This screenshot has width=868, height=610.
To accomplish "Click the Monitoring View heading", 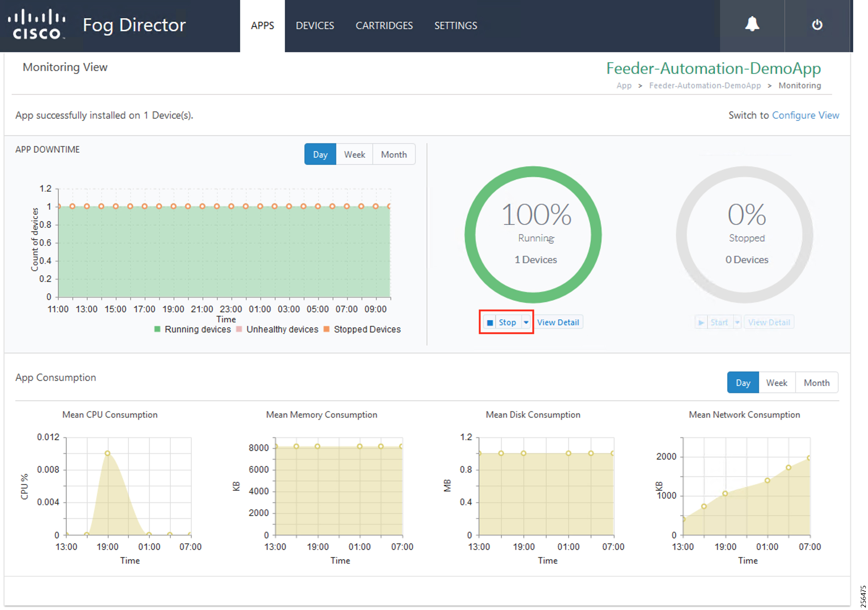I will pyautogui.click(x=65, y=67).
